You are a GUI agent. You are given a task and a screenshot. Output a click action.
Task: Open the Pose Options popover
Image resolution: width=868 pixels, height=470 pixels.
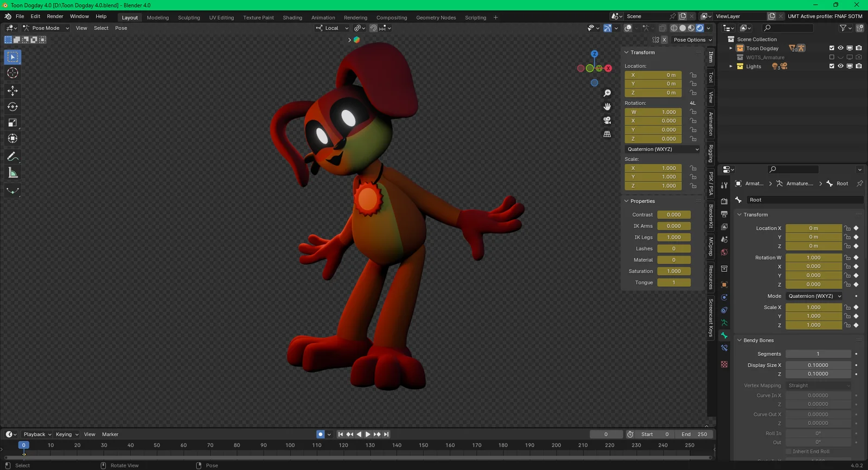[692, 40]
